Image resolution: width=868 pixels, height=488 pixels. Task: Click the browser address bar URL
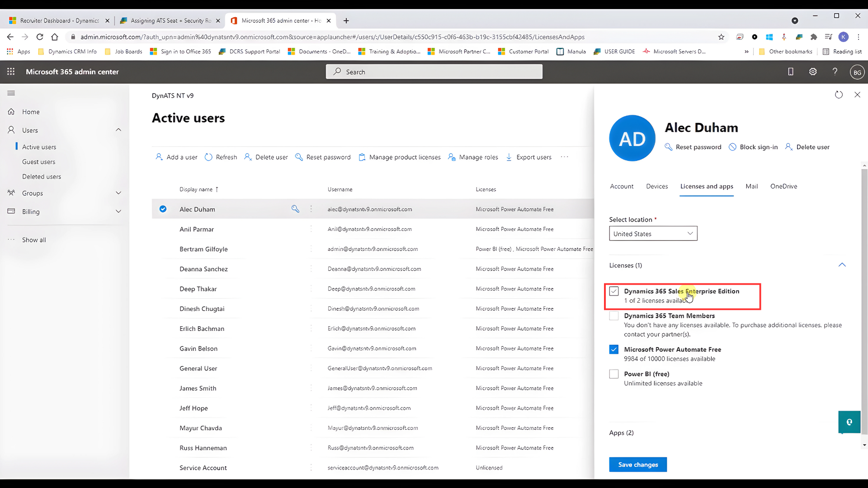(x=332, y=37)
